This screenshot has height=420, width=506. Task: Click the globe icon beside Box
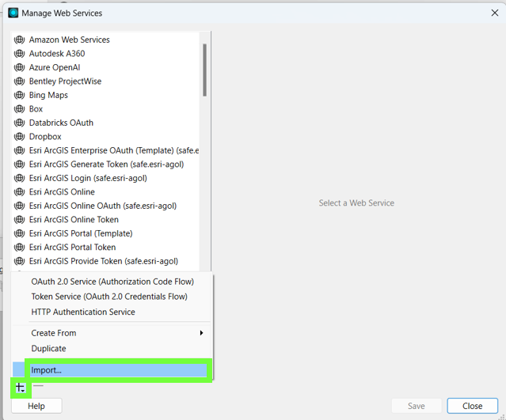point(19,109)
